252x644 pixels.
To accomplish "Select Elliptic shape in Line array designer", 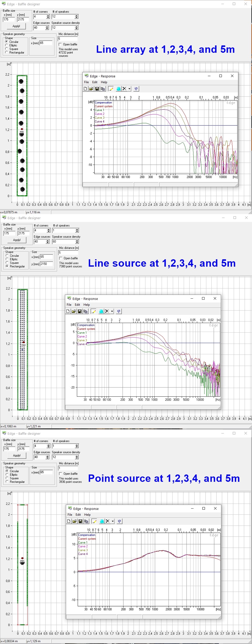I will click(7, 45).
